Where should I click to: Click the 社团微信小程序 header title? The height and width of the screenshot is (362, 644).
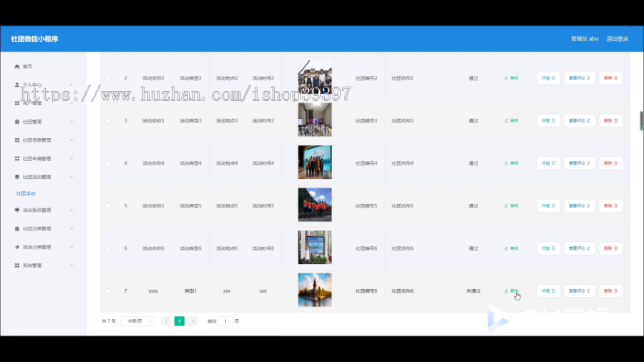(x=34, y=39)
